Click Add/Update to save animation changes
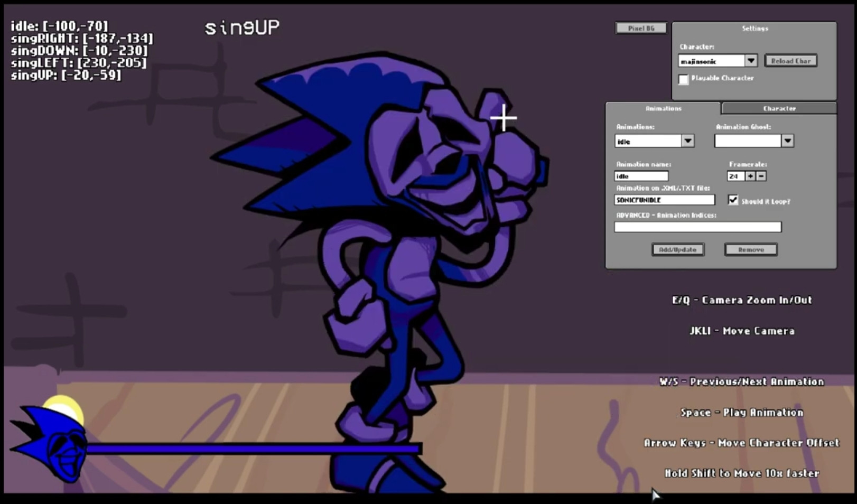The width and height of the screenshot is (857, 504). tap(678, 249)
